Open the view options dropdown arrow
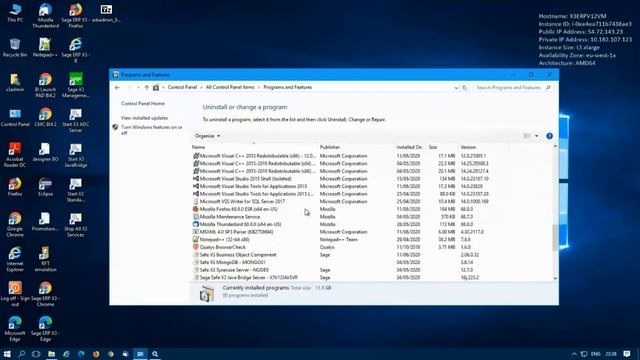Viewport: 640px width, 360px height. 536,136
